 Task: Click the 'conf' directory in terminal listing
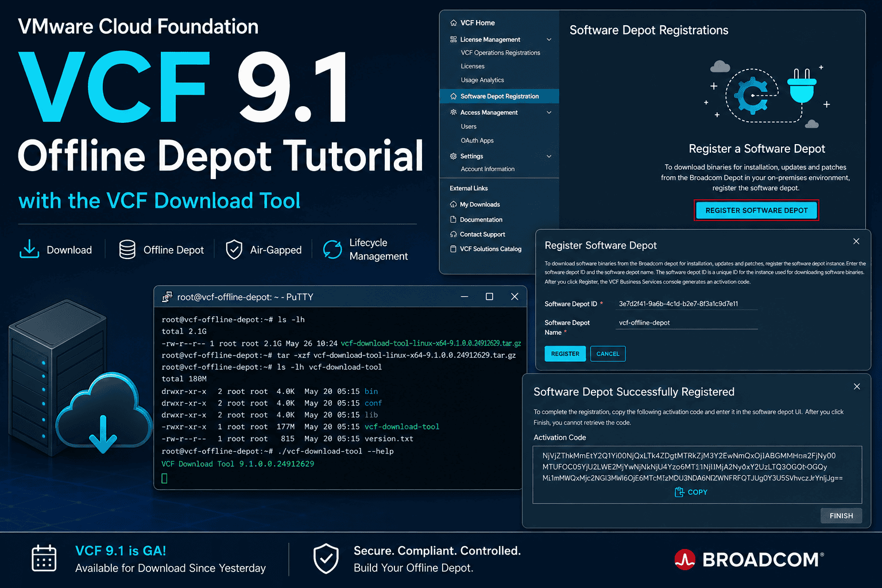[x=373, y=403]
